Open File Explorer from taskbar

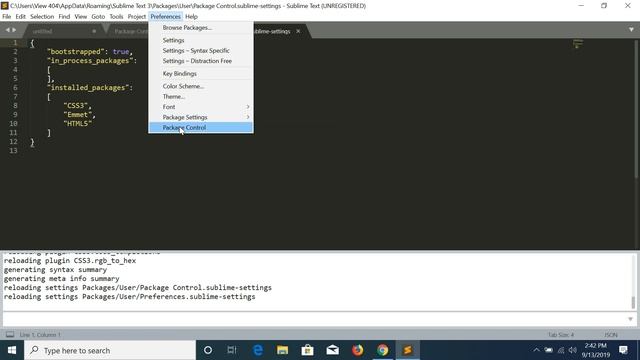[x=282, y=350]
